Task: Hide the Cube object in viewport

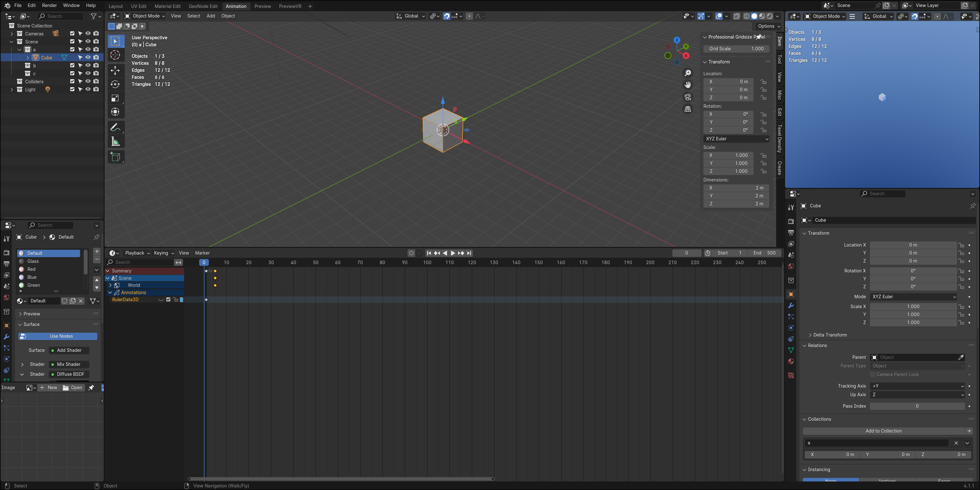Action: [88, 57]
